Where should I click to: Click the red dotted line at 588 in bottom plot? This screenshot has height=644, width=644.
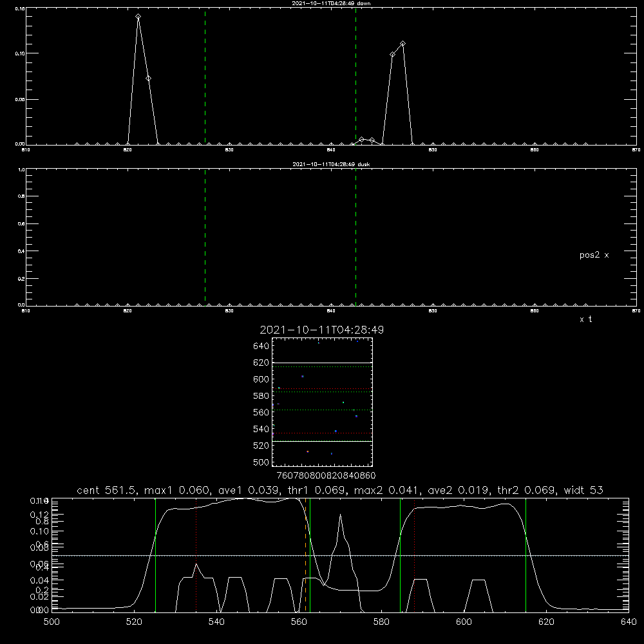click(x=414, y=555)
